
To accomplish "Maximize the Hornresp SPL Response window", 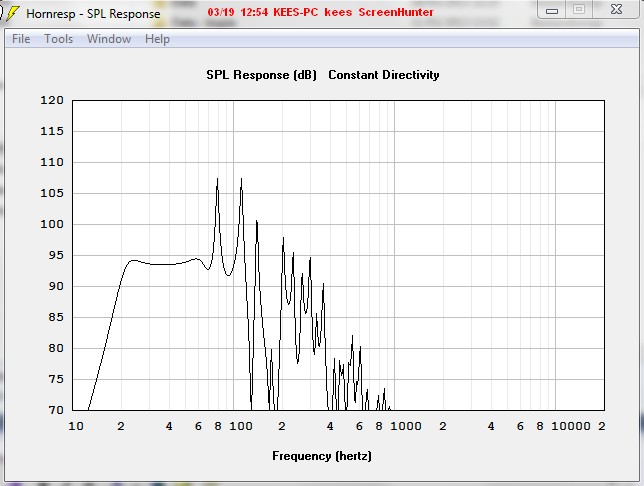I will pyautogui.click(x=579, y=9).
